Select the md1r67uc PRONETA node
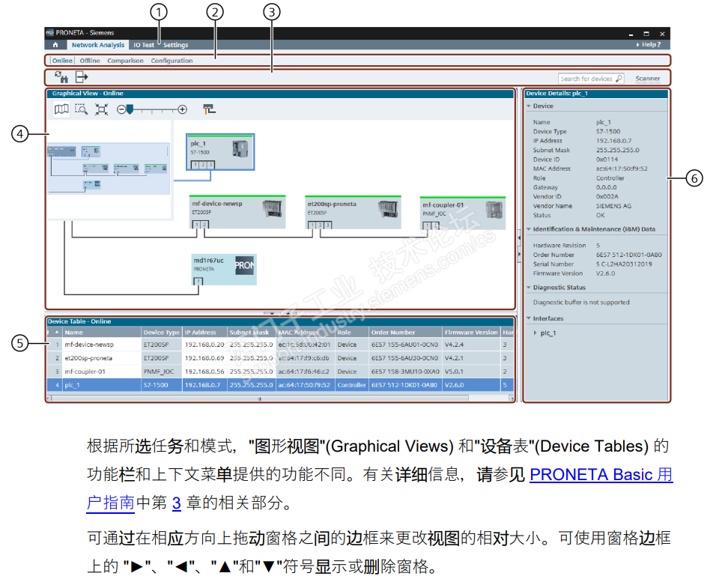This screenshot has width=719, height=588. tap(224, 270)
